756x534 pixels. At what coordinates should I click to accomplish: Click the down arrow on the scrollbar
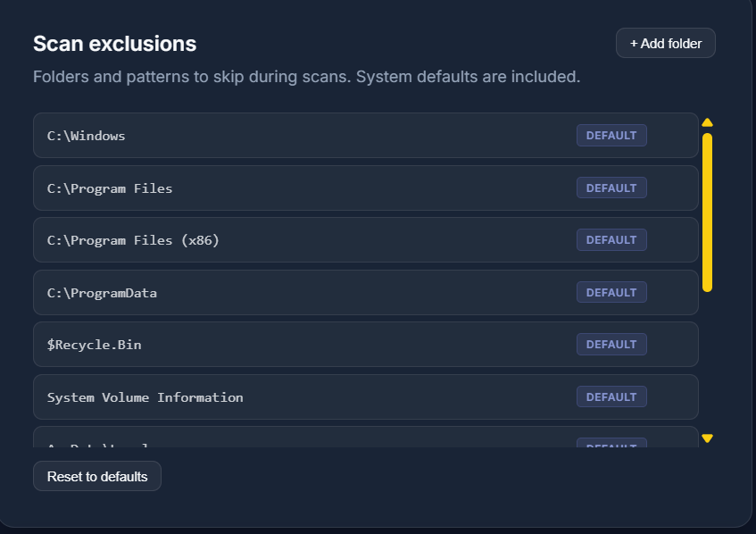[x=707, y=438]
